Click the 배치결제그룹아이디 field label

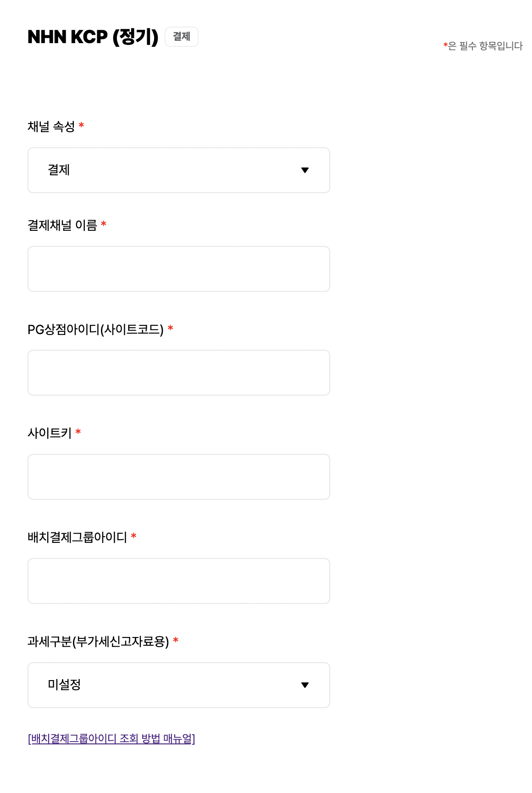tap(77, 537)
